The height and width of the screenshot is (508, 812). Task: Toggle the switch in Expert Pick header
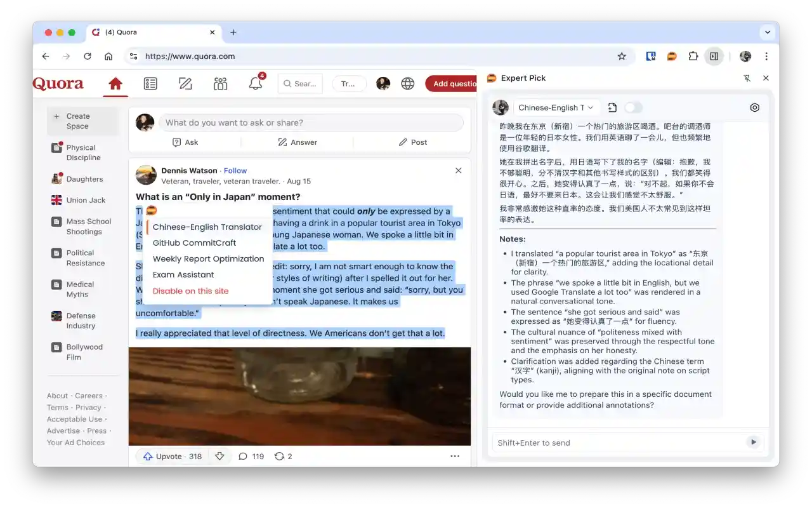coord(633,108)
